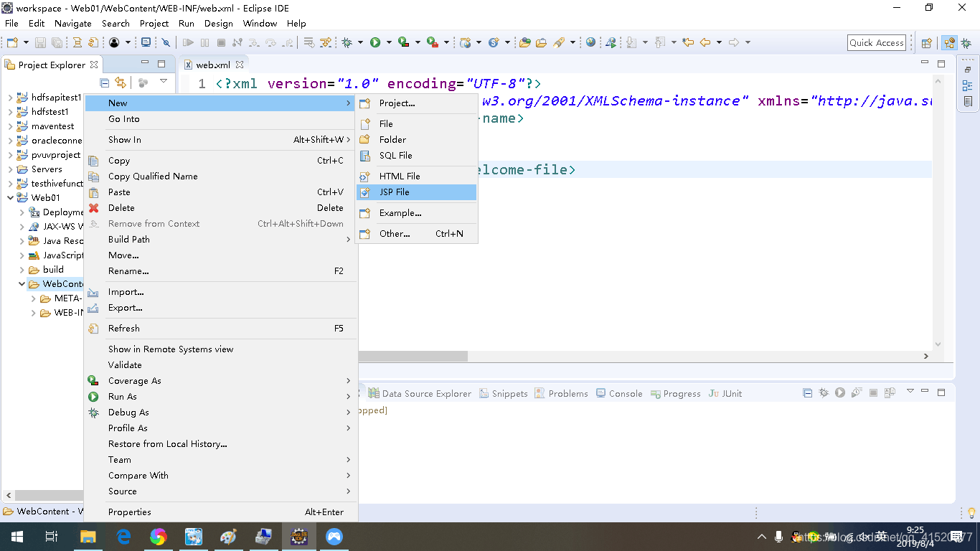Select JSP File in New submenu
Viewport: 980px width, 551px height.
(416, 192)
